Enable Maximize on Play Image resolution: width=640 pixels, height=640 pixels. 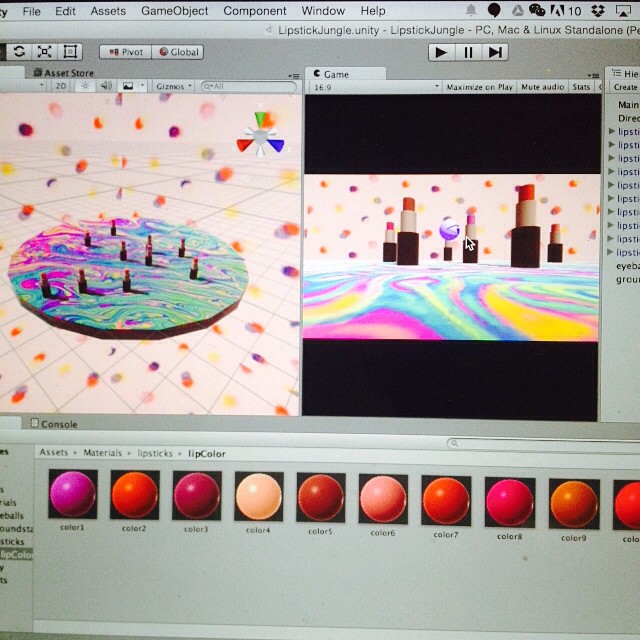479,87
